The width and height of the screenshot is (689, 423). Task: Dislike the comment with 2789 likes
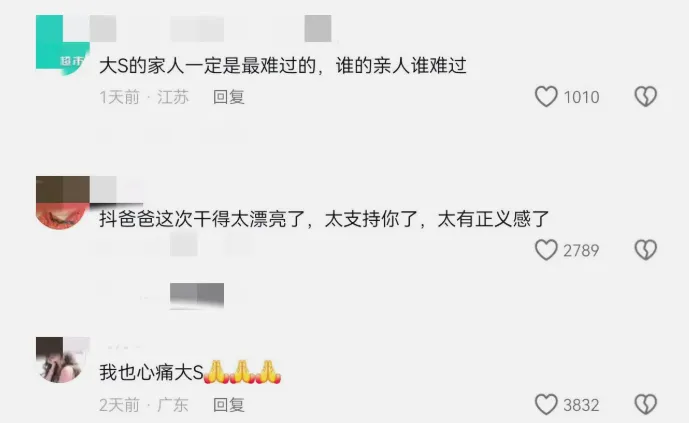[645, 250]
